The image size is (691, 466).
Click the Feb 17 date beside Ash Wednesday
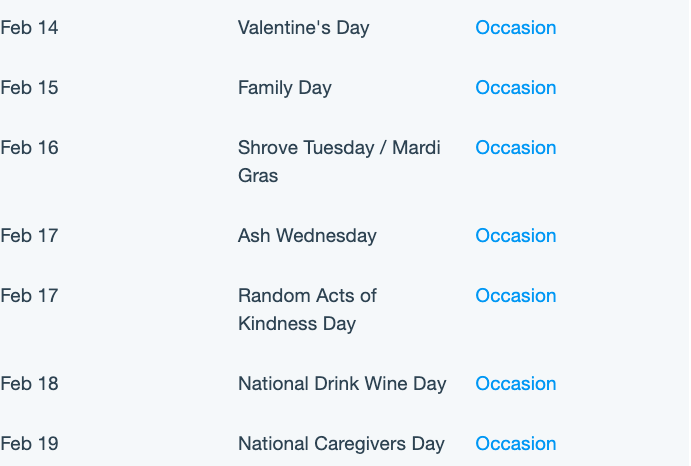point(30,236)
